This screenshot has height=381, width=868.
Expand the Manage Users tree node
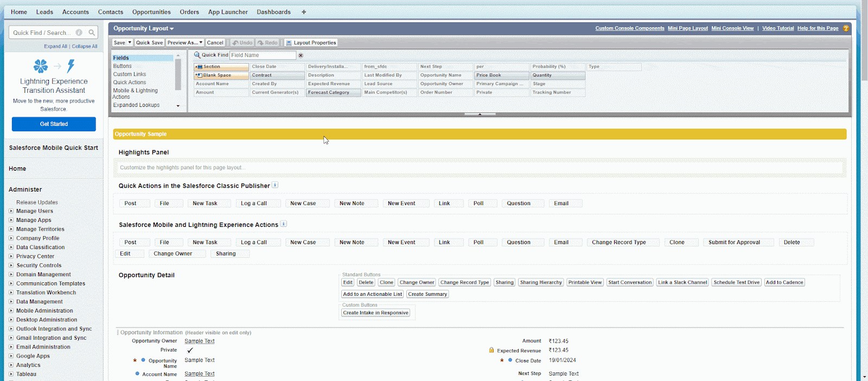11,211
